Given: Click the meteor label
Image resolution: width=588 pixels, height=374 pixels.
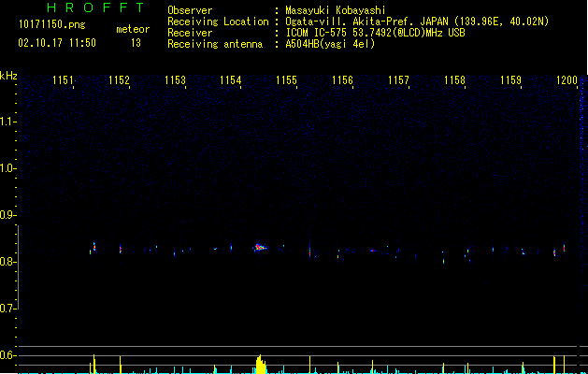Looking at the screenshot, I should [133, 29].
